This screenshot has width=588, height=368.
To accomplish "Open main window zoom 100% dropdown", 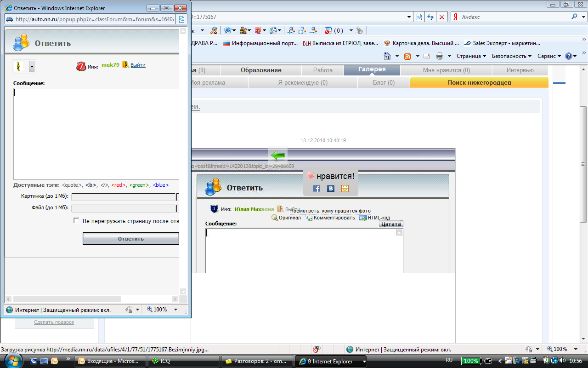I will [x=576, y=349].
